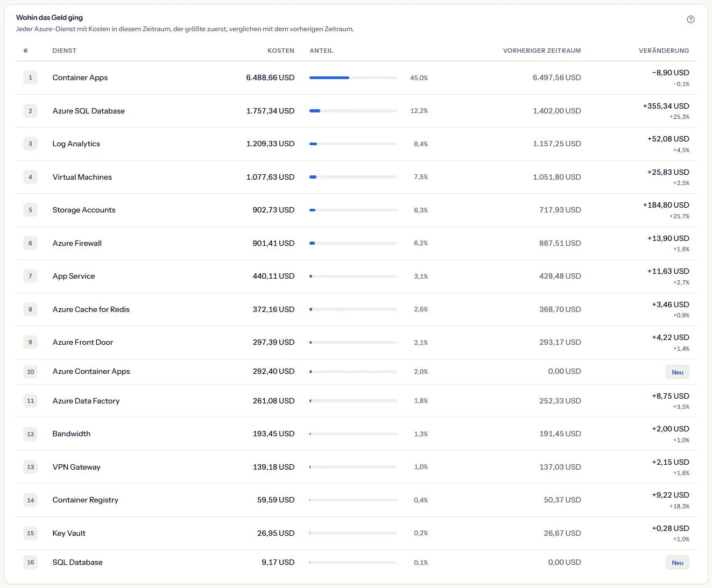712x588 pixels.
Task: Click the cost 26,95 USD
Action: 276,533
